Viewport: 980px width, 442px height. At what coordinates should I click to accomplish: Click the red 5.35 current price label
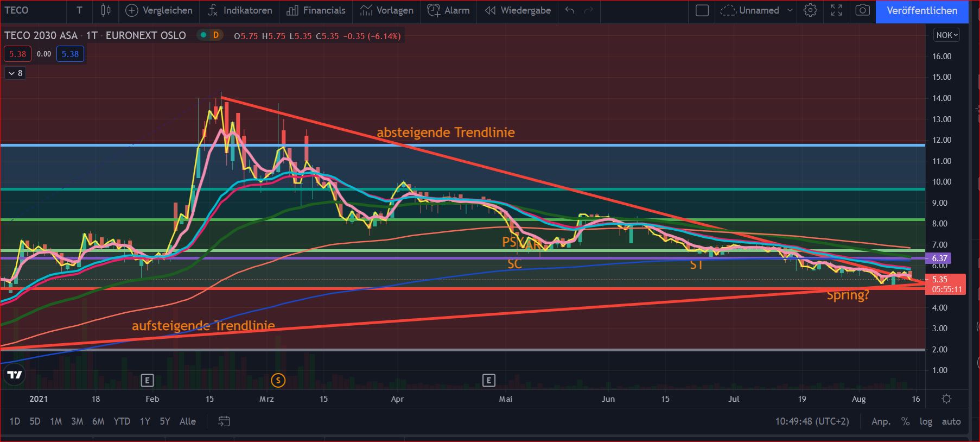[x=946, y=285]
